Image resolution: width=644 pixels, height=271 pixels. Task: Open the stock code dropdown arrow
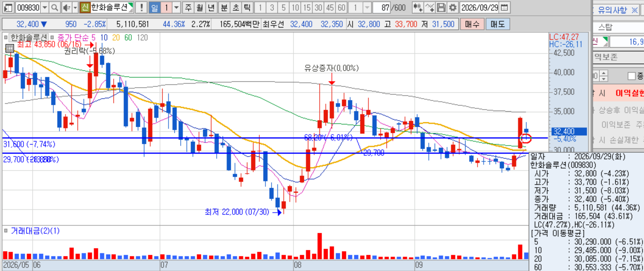[x=45, y=7]
